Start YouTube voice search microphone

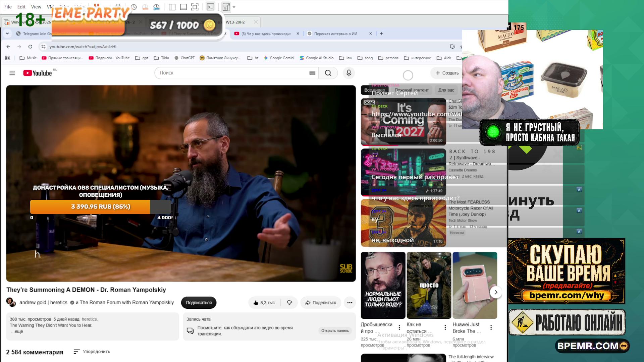tap(349, 73)
